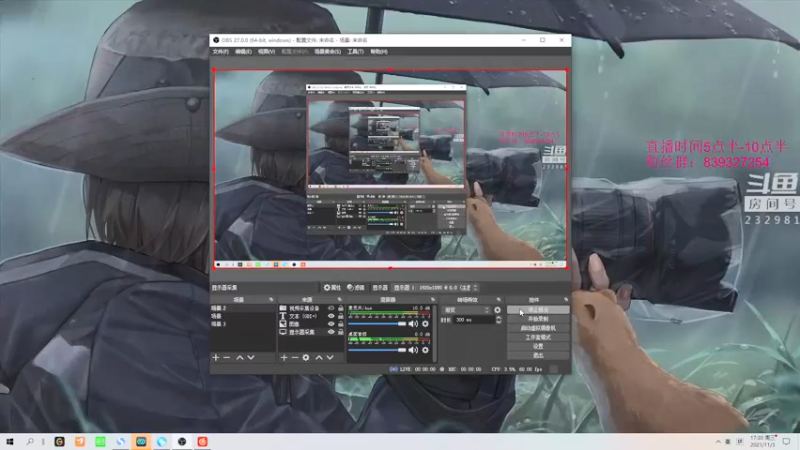Pop out the sources dock icon
The image size is (800, 450).
(339, 299)
